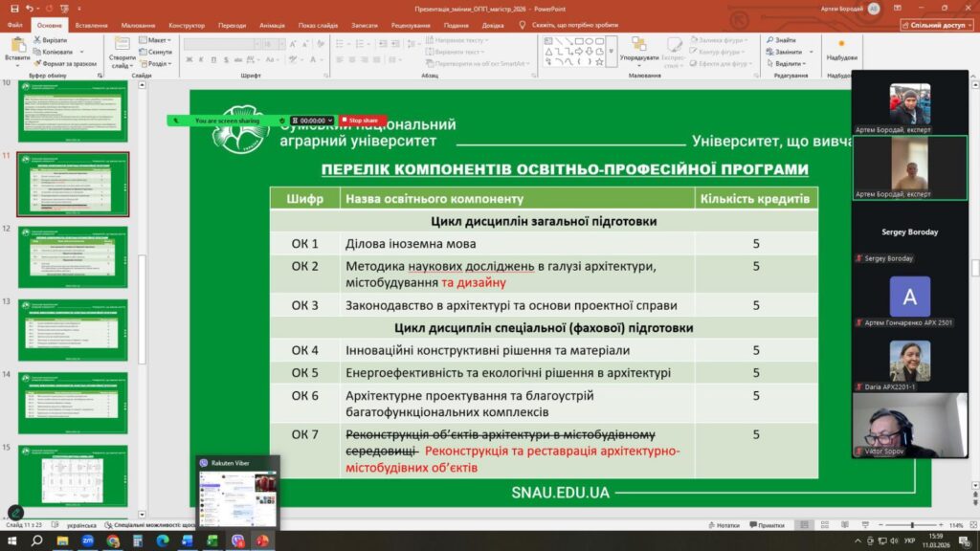
Task: Toggle the Comments (Примітки) pane
Action: pos(767,525)
